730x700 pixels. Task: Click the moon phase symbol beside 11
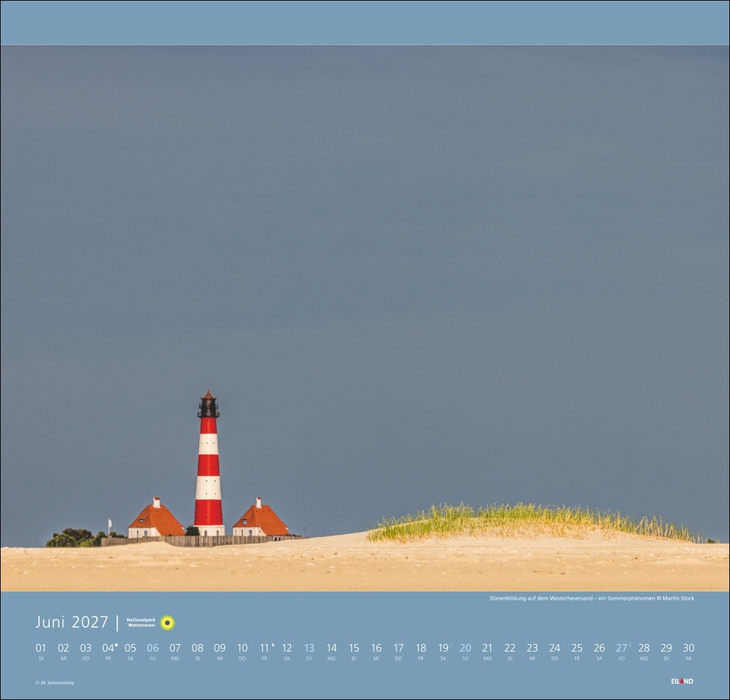(273, 644)
